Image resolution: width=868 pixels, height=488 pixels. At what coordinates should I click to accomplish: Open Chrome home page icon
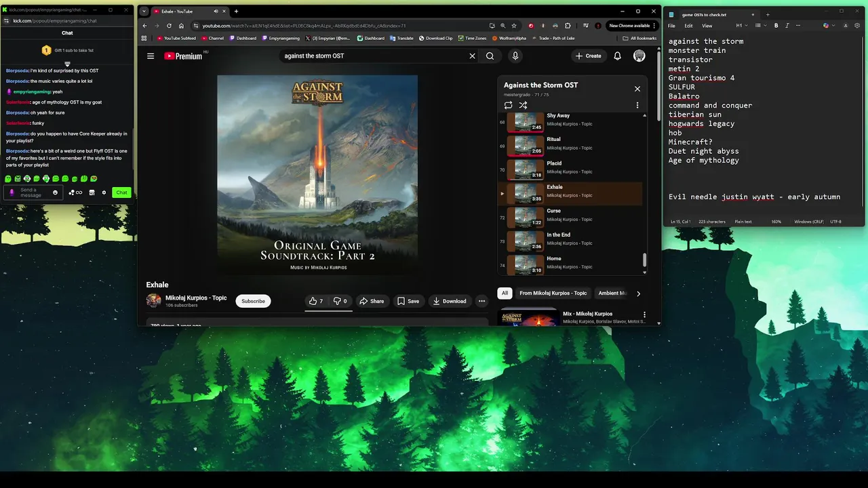[181, 26]
